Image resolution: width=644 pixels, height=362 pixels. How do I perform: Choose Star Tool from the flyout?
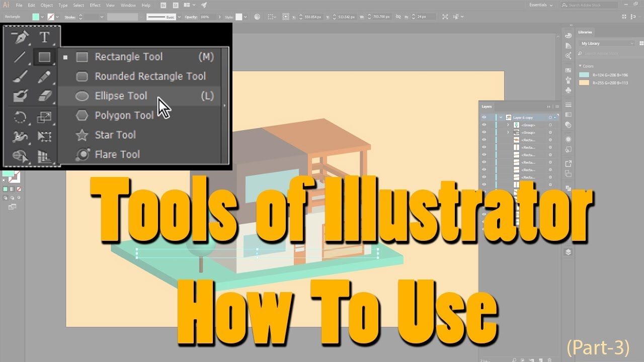coord(139,135)
